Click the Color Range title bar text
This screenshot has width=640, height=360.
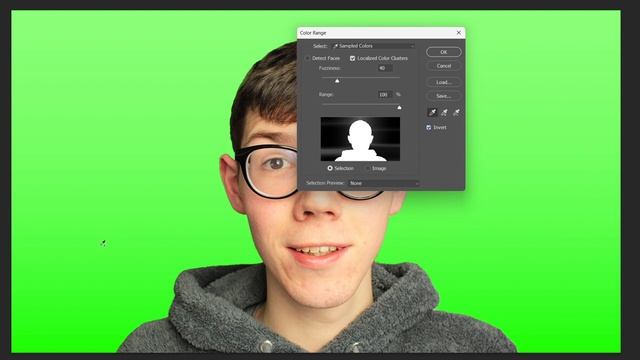click(313, 33)
